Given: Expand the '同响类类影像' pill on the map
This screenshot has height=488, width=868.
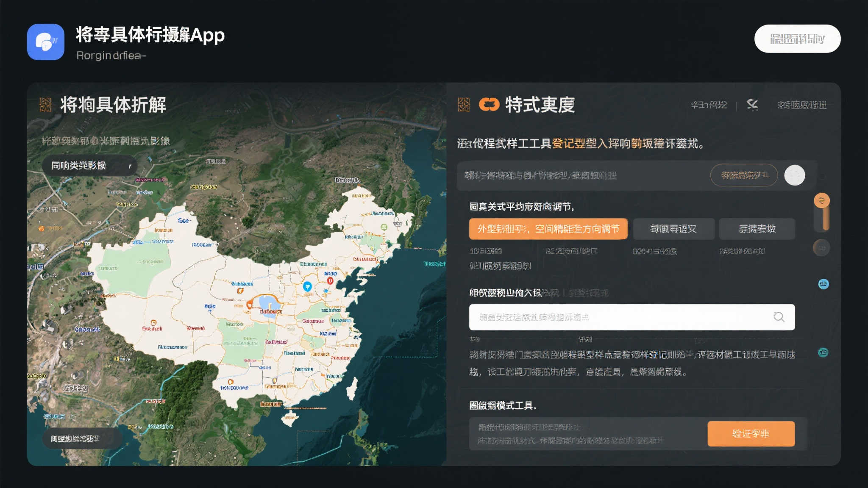Looking at the screenshot, I should pyautogui.click(x=90, y=165).
